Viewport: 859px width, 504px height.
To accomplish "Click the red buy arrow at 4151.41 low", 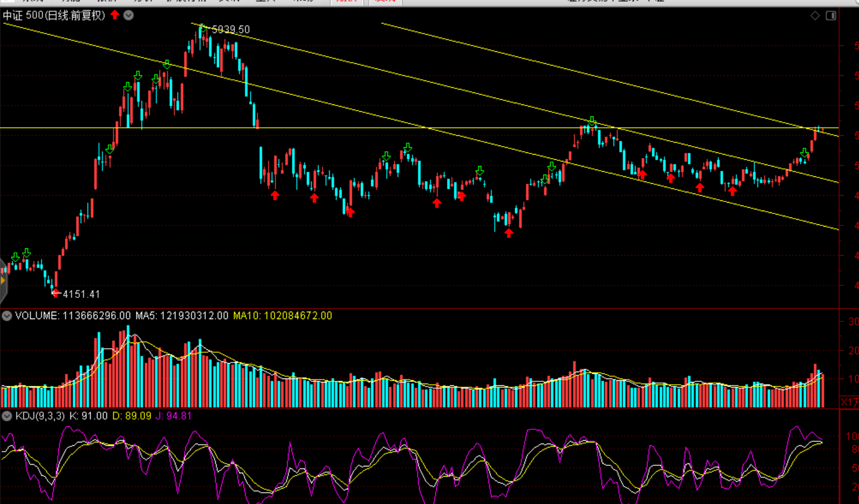I will pyautogui.click(x=55, y=293).
